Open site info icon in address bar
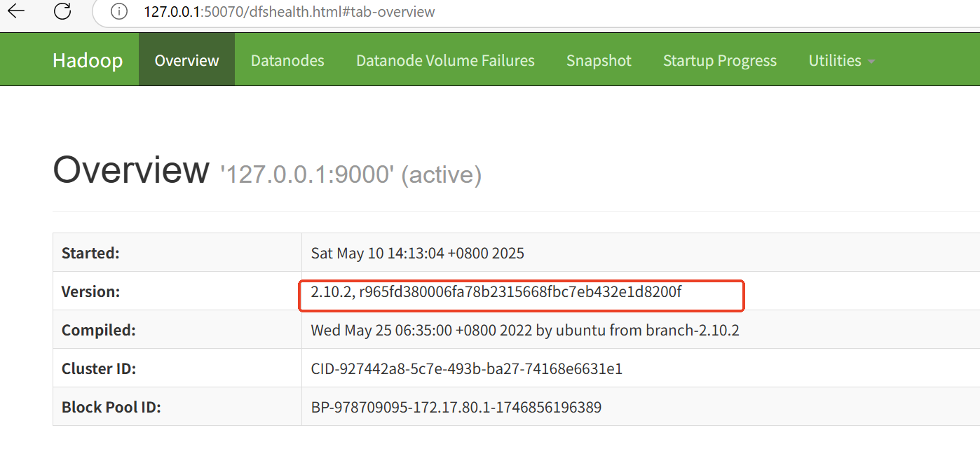 [119, 12]
